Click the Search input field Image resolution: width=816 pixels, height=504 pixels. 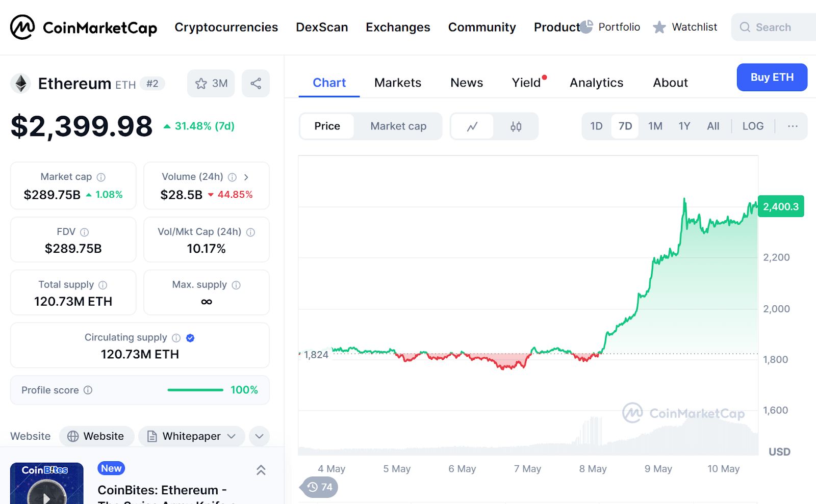click(x=780, y=27)
